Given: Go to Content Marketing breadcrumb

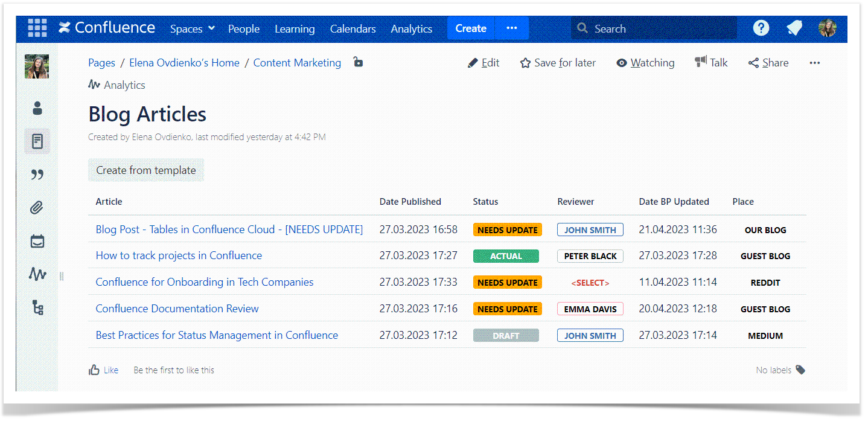Looking at the screenshot, I should pyautogui.click(x=297, y=63).
